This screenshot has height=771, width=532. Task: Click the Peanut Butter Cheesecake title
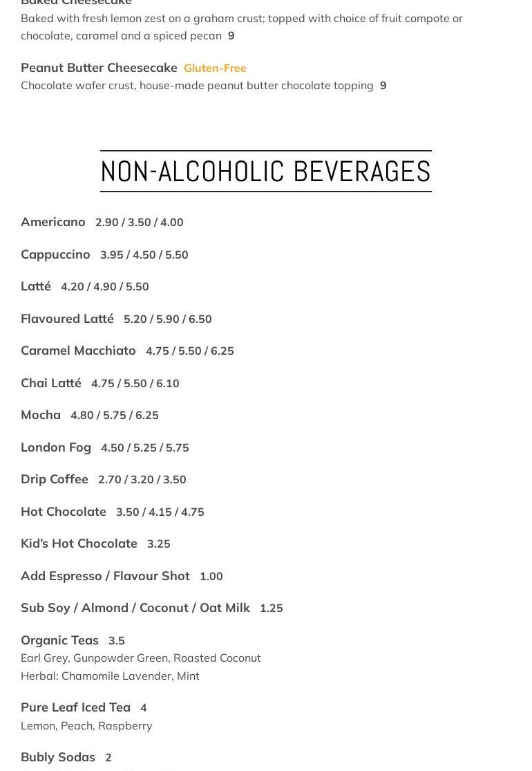click(x=99, y=68)
